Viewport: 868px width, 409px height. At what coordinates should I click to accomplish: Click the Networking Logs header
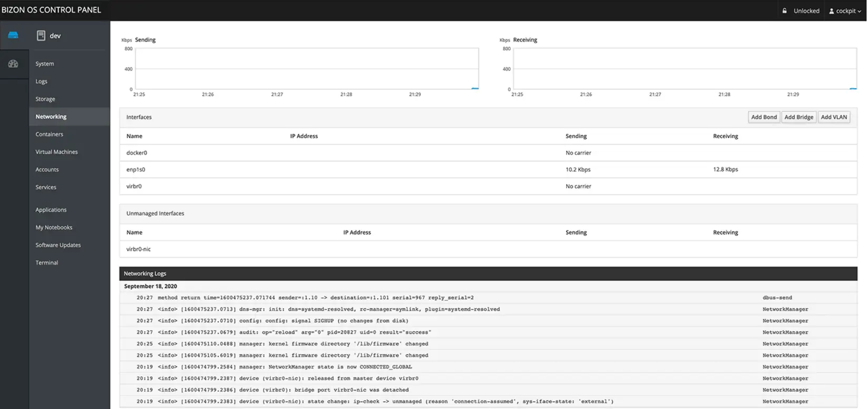coord(488,274)
